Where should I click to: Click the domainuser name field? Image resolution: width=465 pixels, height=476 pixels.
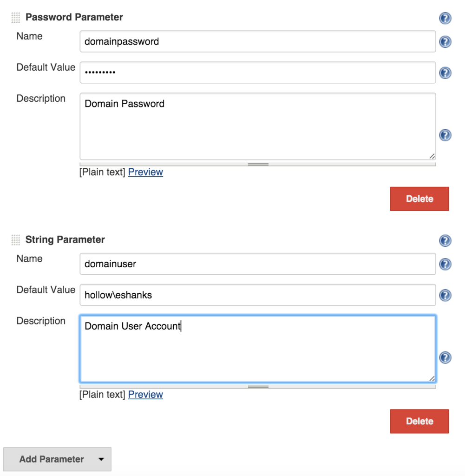tap(257, 264)
